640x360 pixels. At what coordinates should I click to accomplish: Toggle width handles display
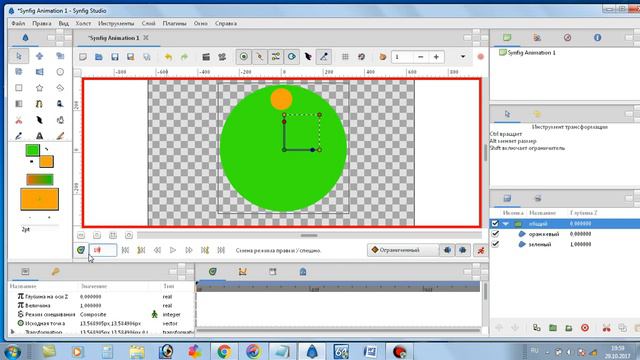click(x=308, y=57)
